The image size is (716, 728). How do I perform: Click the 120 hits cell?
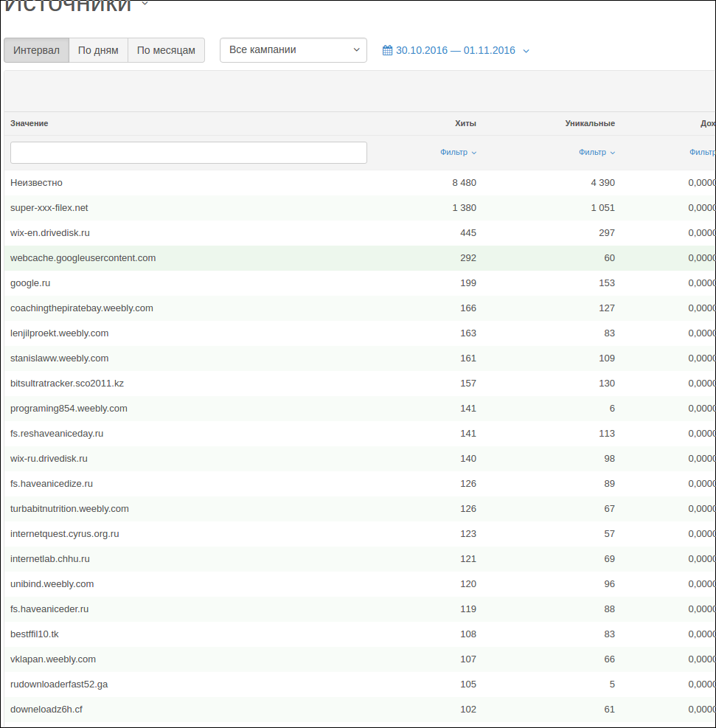(468, 584)
